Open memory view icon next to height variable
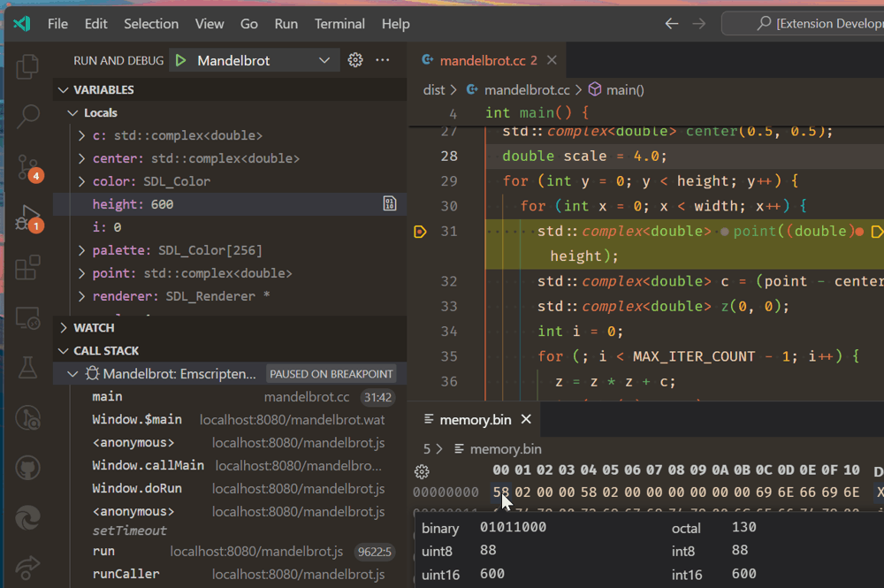Screen dimensions: 884x588 pos(389,203)
